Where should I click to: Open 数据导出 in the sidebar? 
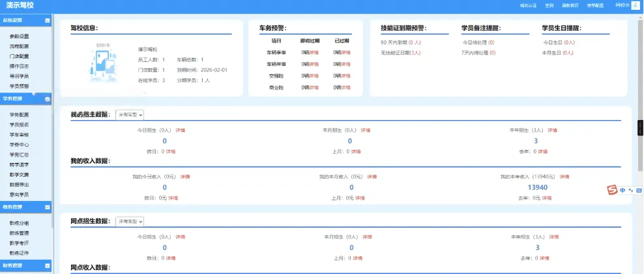[x=20, y=185]
